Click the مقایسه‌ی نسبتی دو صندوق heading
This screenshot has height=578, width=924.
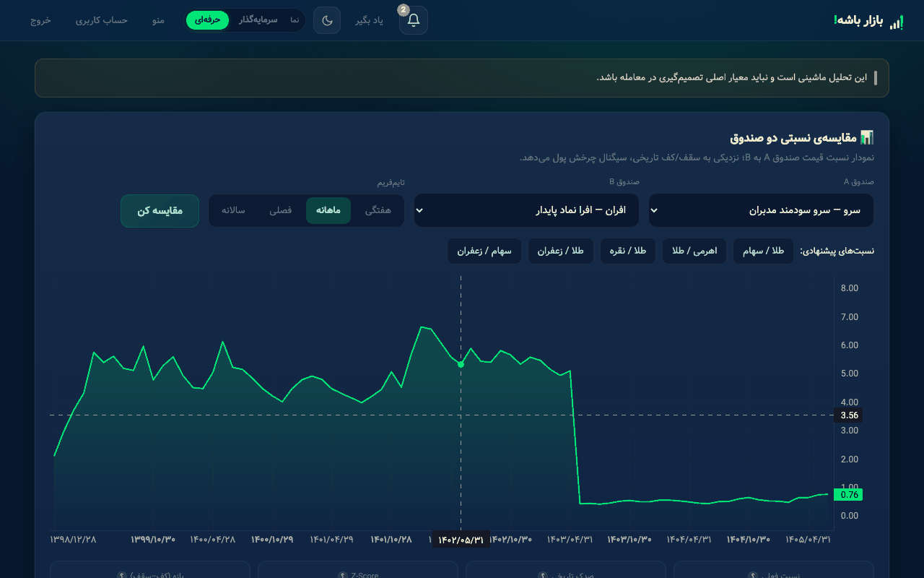click(x=793, y=137)
